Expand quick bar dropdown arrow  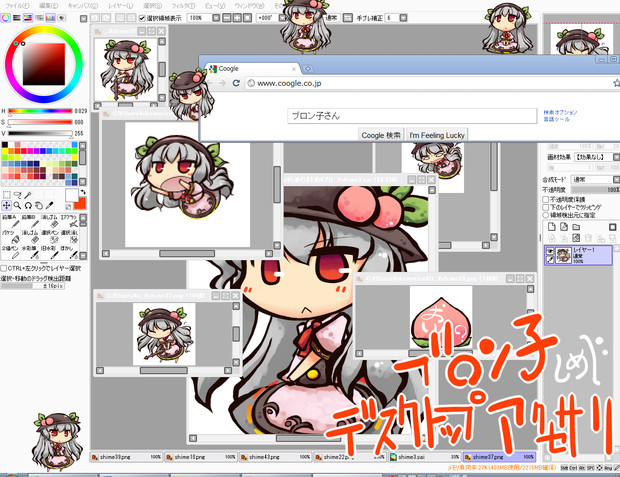[83, 18]
